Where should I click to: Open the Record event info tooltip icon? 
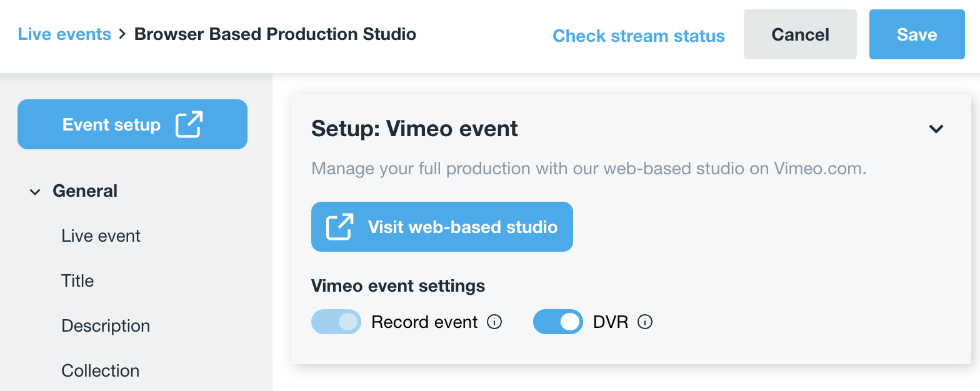tap(494, 322)
